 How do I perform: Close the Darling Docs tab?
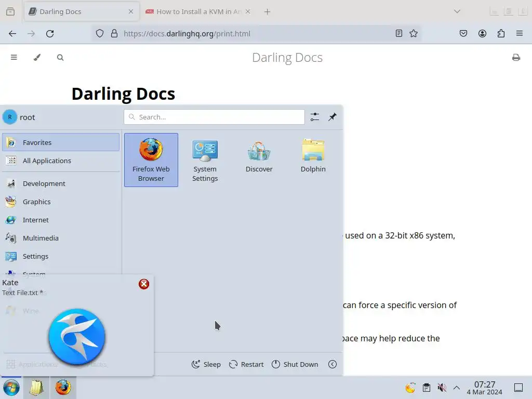tap(131, 11)
